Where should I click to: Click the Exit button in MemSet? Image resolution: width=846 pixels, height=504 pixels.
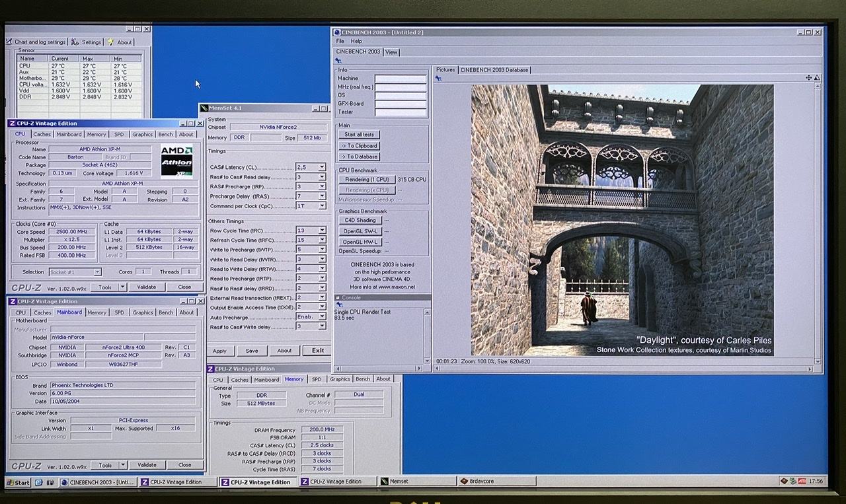click(318, 351)
